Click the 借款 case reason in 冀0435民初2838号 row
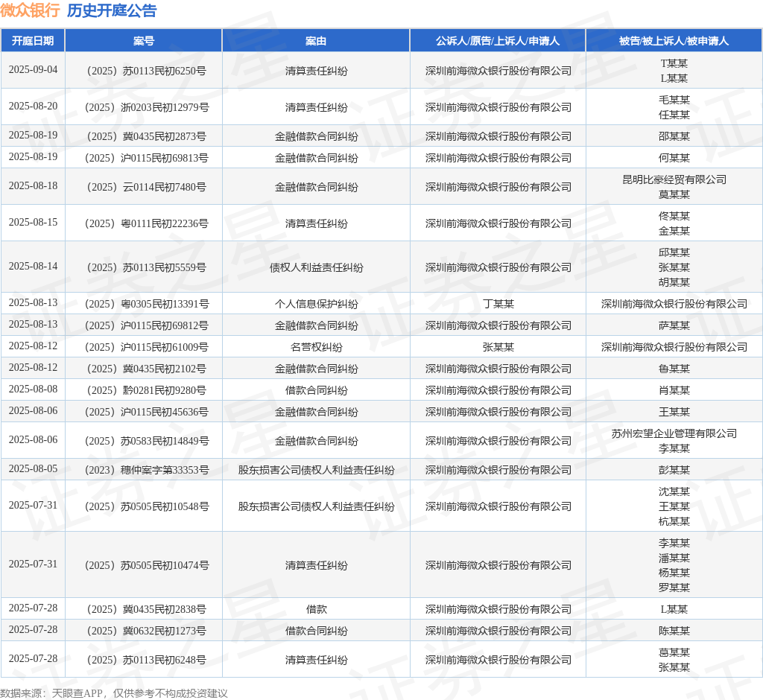Screen dimensions: 763x700 coord(316,609)
